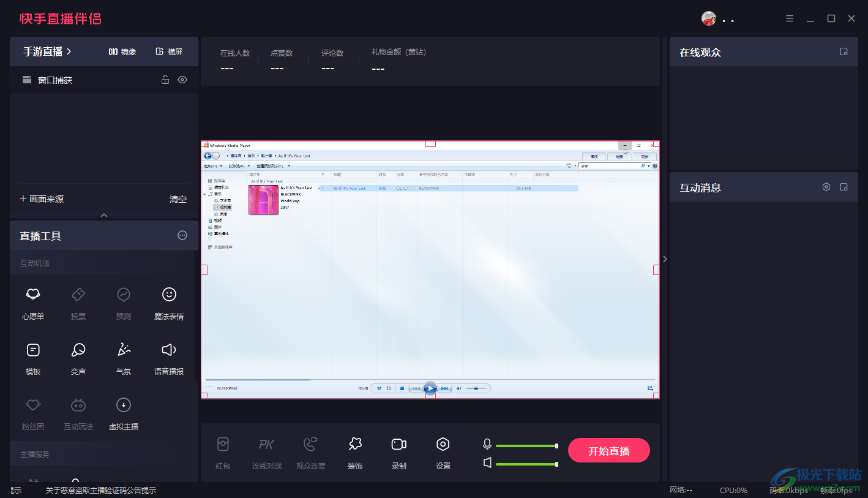Toggle visibility eye of 窗口捕获
The width and height of the screenshot is (868, 498).
182,80
